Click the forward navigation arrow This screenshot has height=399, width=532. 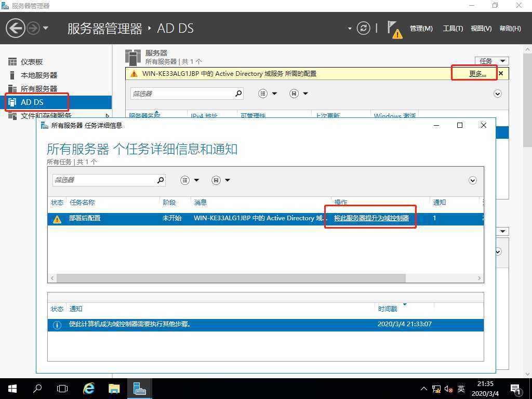[33, 28]
